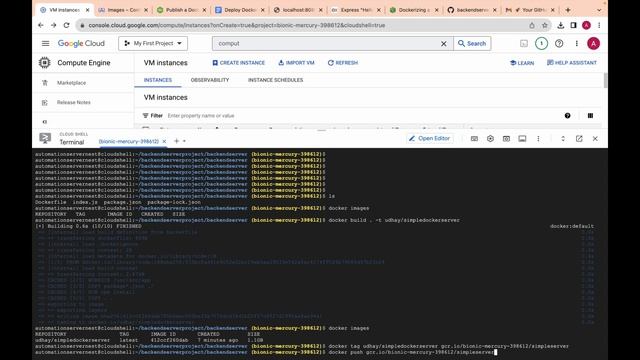Image resolution: width=640 pixels, height=360 pixels.
Task: Maximize or restore Cloud Shell panel arrows
Action: [563, 139]
